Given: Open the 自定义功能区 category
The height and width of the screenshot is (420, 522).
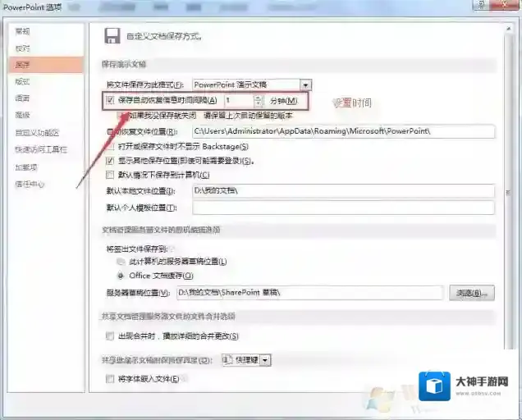Looking at the screenshot, I should click(37, 132).
